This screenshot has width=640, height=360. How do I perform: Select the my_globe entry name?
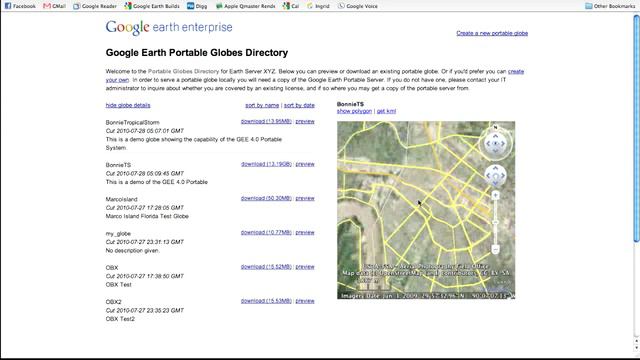click(x=118, y=233)
